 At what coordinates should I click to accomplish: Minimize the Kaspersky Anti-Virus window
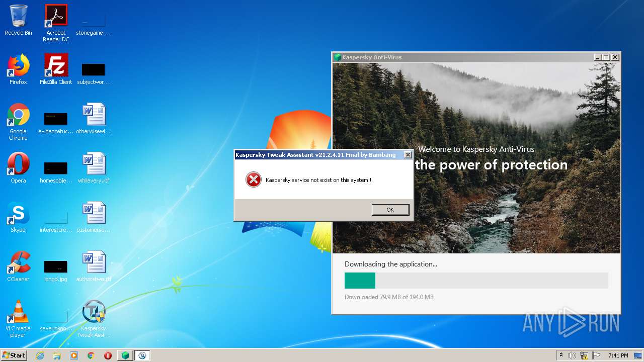597,57
